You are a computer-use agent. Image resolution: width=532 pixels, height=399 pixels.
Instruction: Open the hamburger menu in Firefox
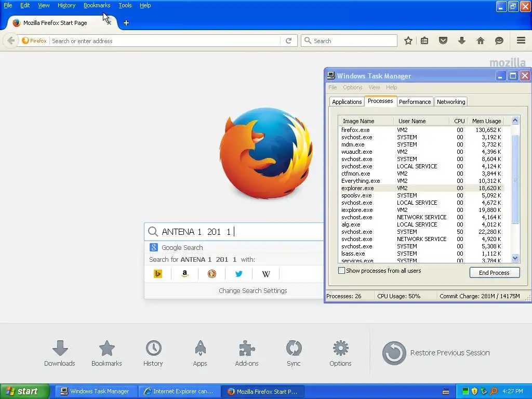click(x=521, y=41)
